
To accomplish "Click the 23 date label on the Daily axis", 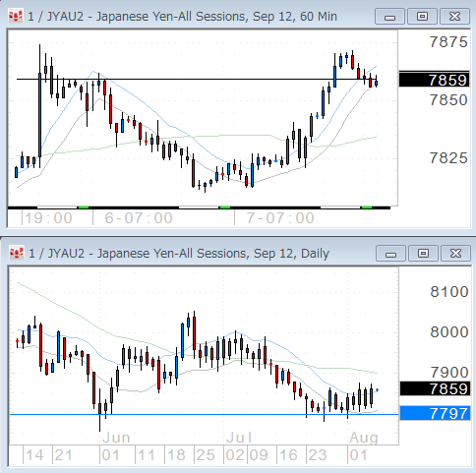I will point(318,455).
